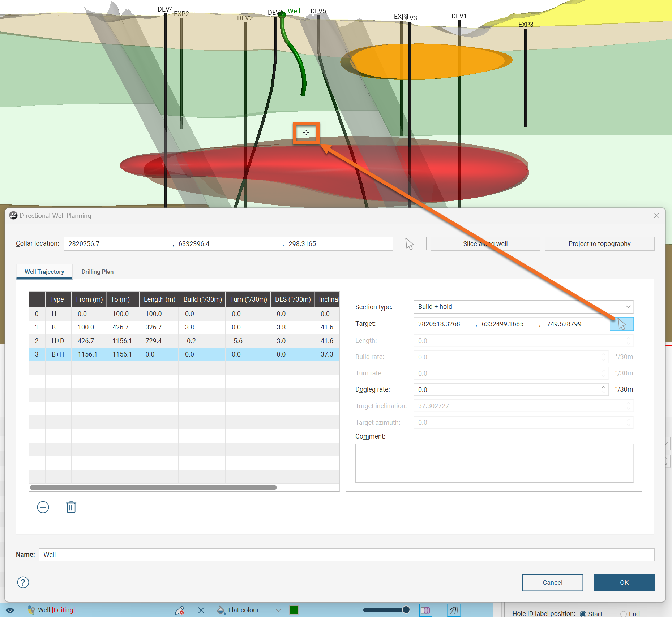Select End for hole ID label position
This screenshot has height=617, width=672.
pyautogui.click(x=624, y=614)
